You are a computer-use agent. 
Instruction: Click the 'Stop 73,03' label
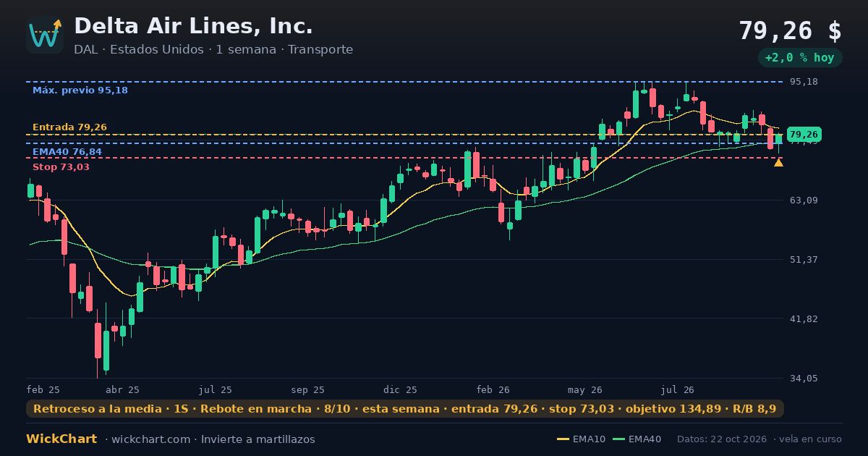tap(61, 167)
